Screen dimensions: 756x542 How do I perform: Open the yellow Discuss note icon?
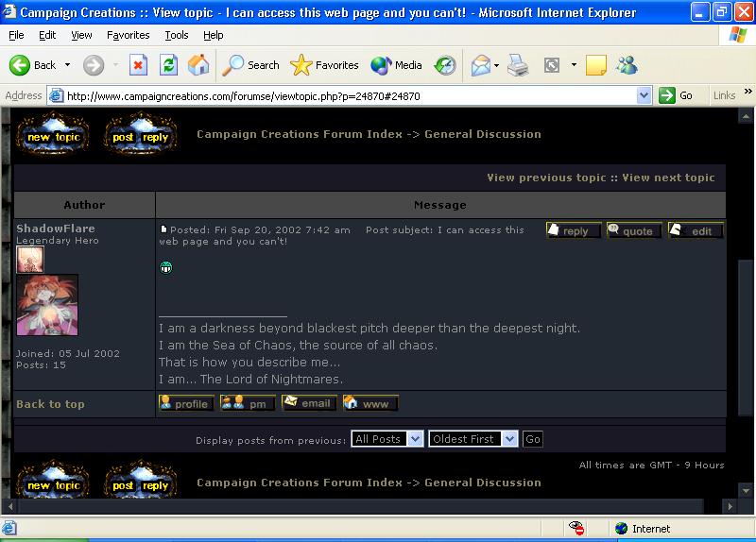tap(596, 65)
